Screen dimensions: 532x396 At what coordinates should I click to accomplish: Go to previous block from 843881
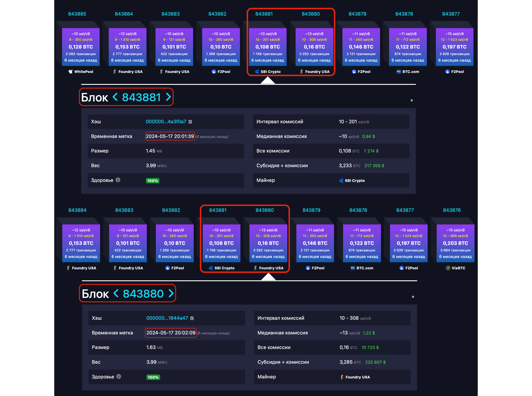[168, 97]
